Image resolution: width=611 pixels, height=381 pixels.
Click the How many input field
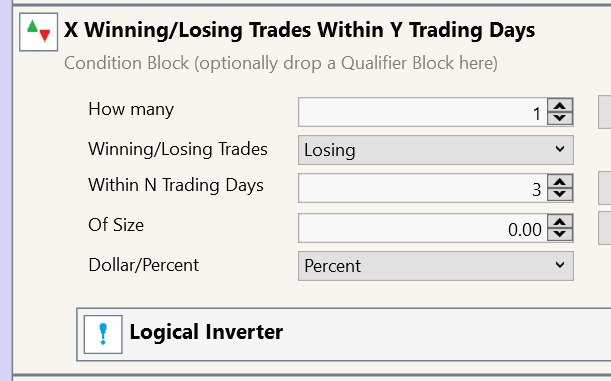coord(423,112)
